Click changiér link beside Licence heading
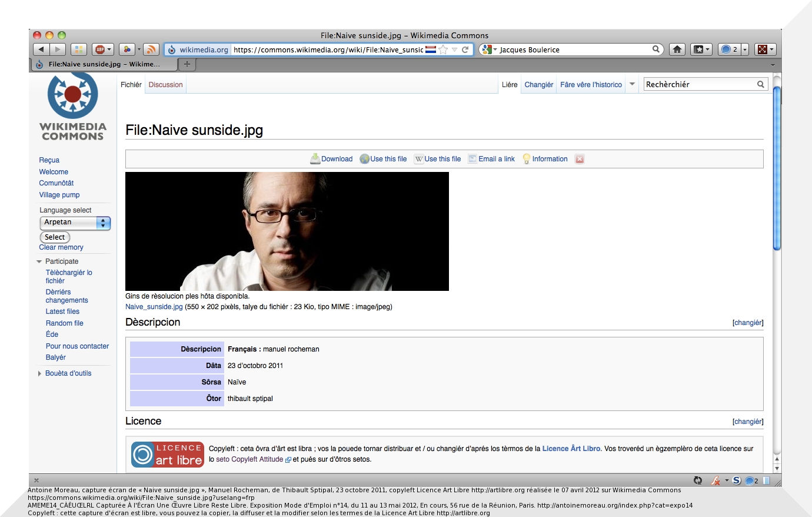 click(748, 422)
